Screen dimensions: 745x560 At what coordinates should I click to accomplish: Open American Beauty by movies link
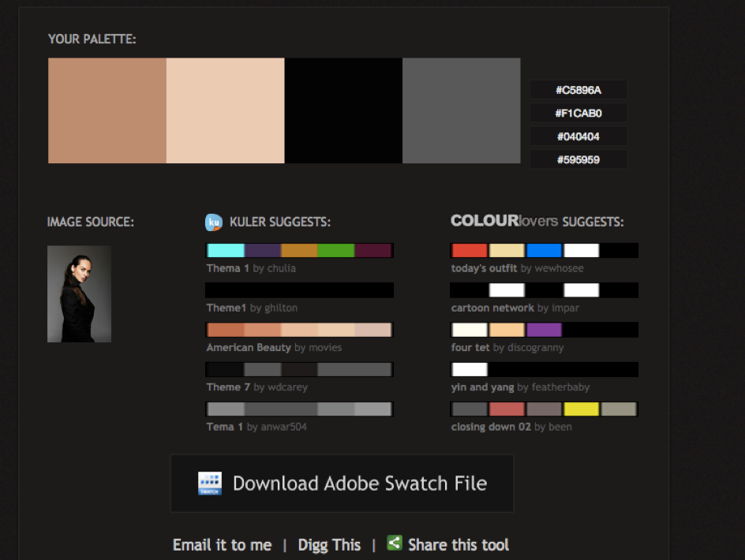[274, 348]
